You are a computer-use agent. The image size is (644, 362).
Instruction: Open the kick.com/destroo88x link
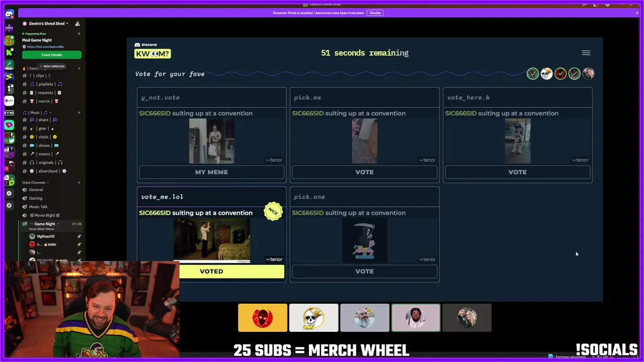45,47
